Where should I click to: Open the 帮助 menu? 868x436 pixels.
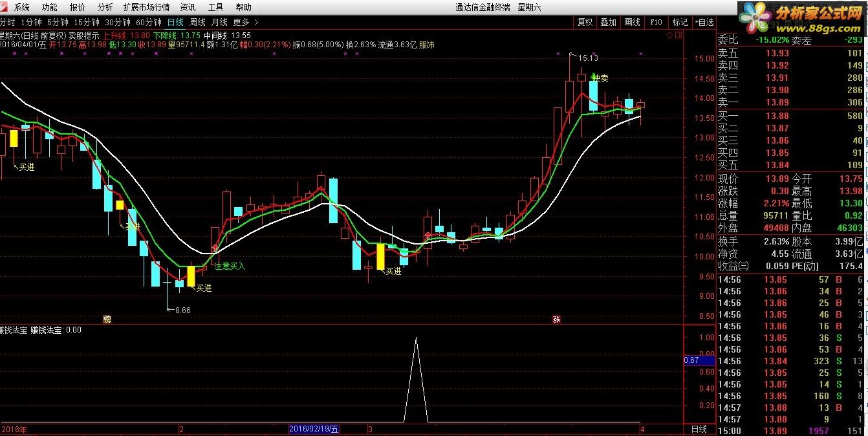click(243, 7)
